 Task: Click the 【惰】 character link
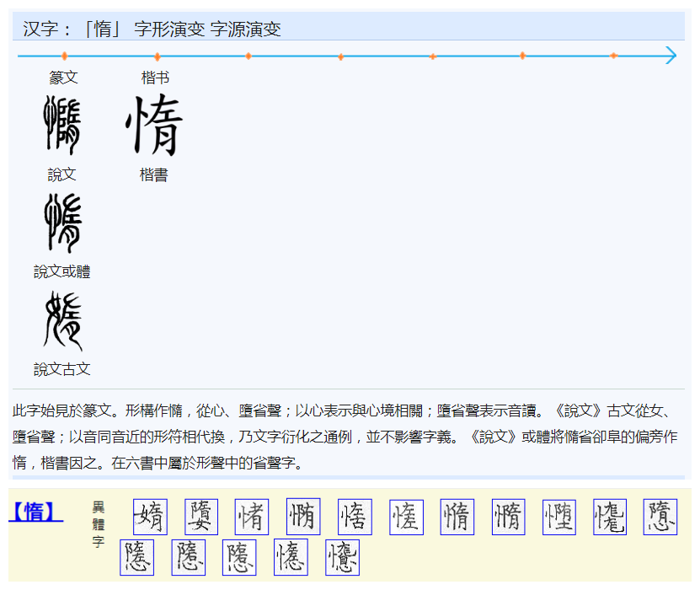(x=35, y=512)
